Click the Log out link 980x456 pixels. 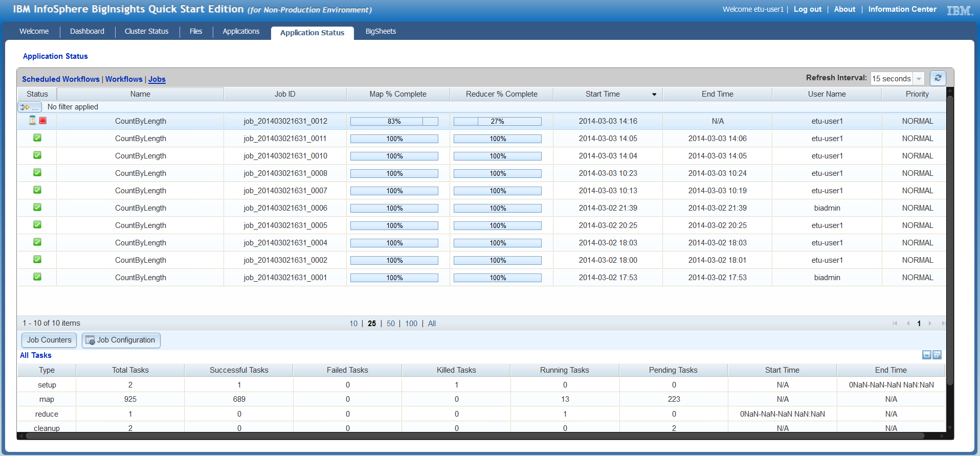[x=808, y=9]
